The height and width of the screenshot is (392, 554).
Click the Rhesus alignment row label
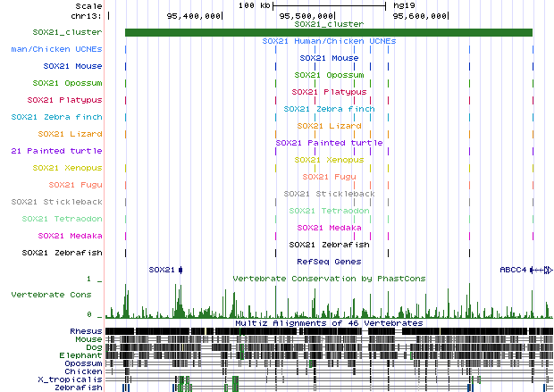pyautogui.click(x=85, y=331)
